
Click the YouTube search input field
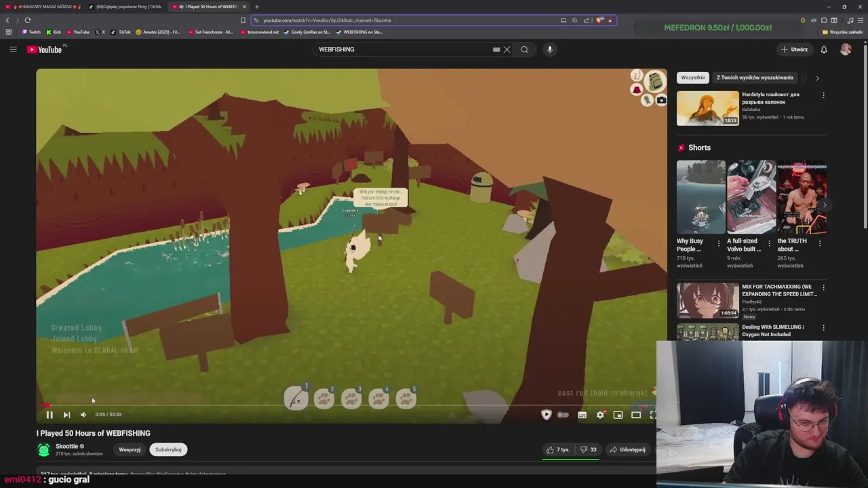pyautogui.click(x=405, y=49)
